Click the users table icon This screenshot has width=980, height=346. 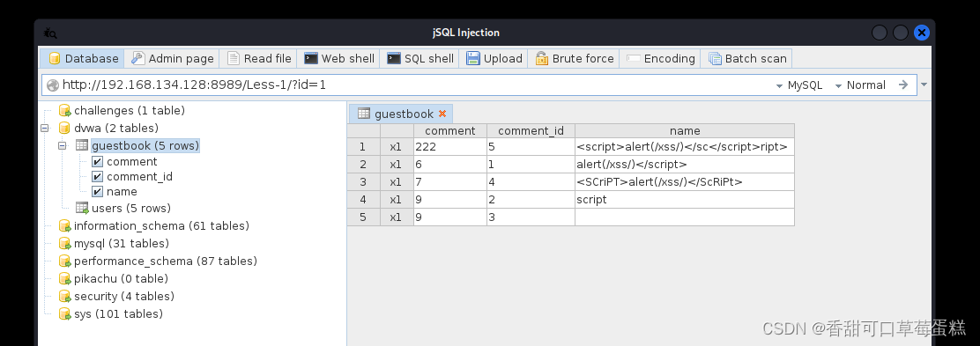[x=82, y=208]
